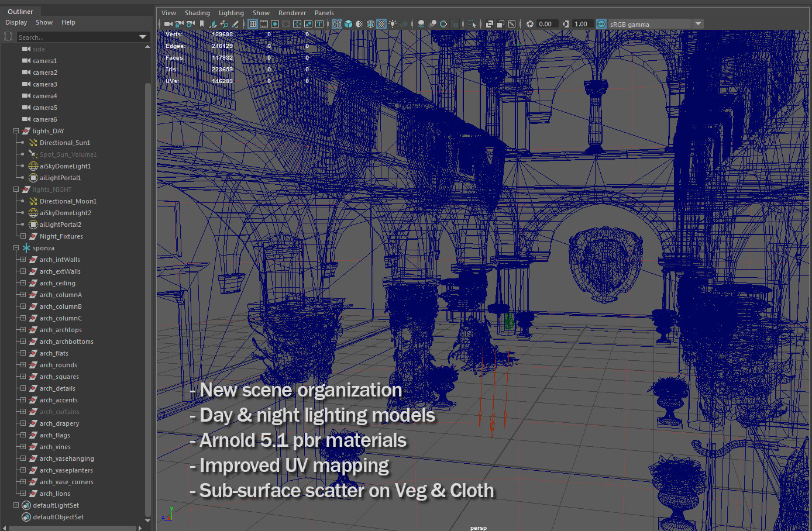Open the sRGB gamma view transform dropdown
The height and width of the screenshot is (531, 812).
click(698, 24)
